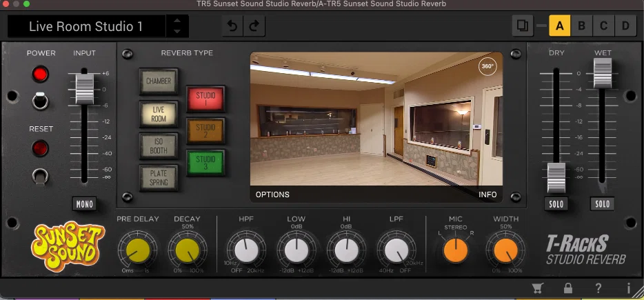644x300 pixels.
Task: Click the orange MIC knob
Action: click(456, 250)
